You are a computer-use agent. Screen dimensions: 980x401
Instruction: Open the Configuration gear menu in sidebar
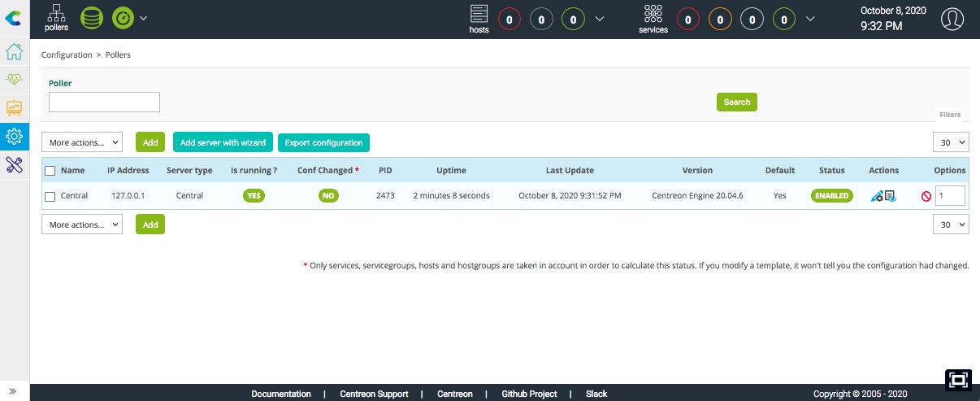[x=14, y=136]
